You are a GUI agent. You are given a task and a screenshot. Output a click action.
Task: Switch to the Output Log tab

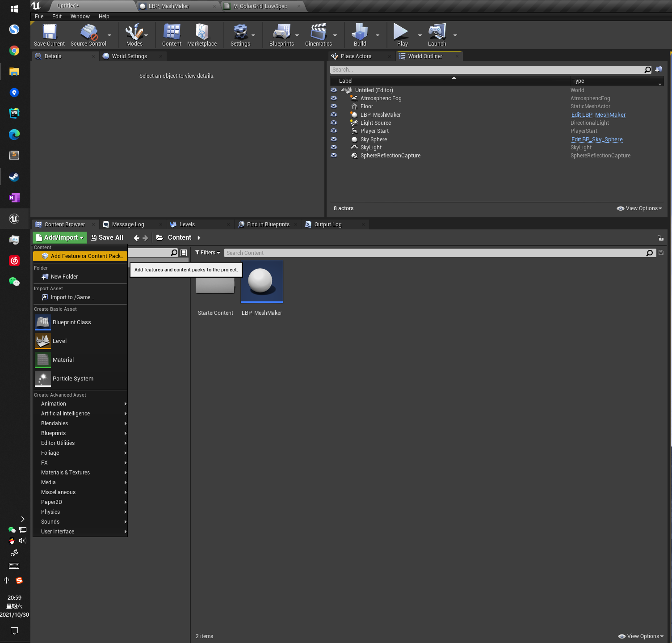(x=328, y=224)
